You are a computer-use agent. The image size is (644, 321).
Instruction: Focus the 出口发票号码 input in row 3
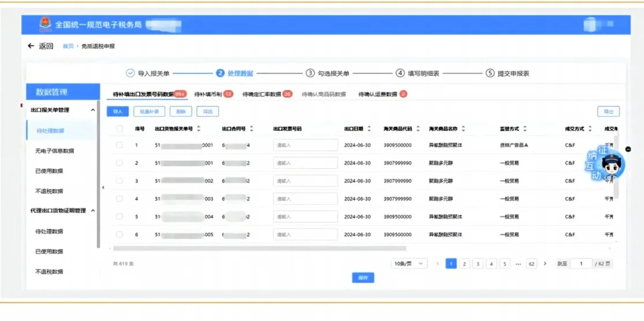coord(306,181)
